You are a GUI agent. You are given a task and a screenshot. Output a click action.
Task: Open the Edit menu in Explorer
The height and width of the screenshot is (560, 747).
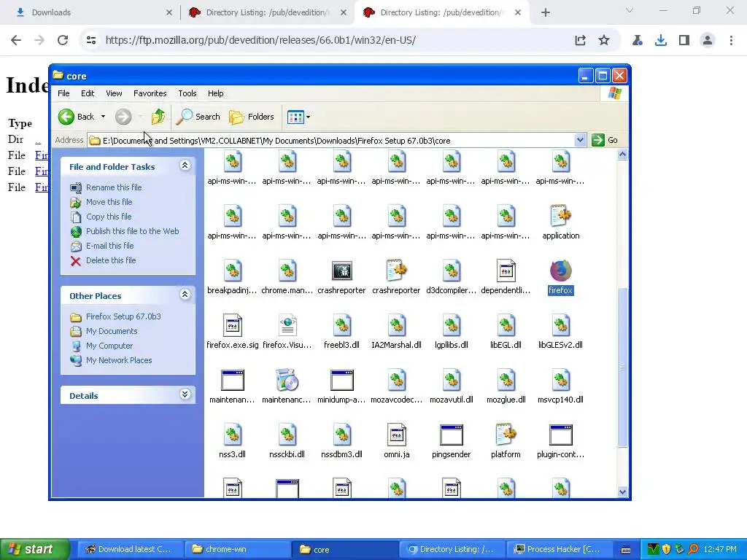pyautogui.click(x=88, y=93)
